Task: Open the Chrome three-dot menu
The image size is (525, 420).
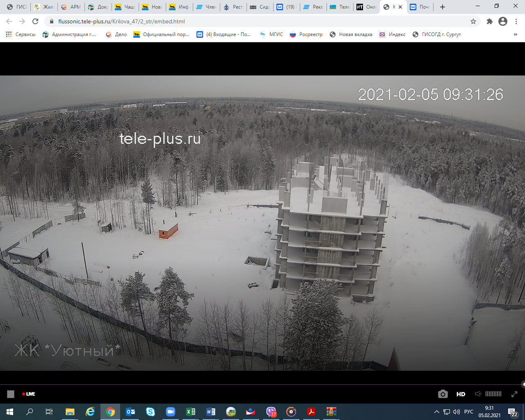Action: click(x=516, y=21)
